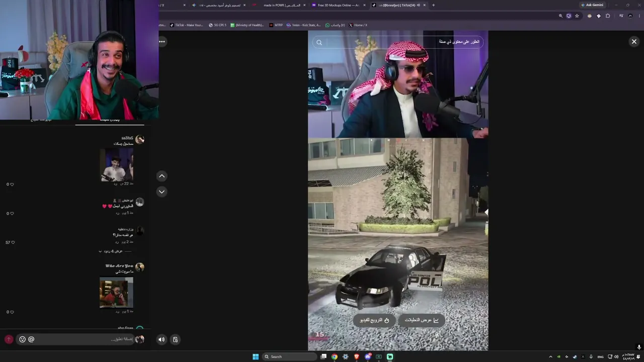Click the Windows taskbar Search box
Screen dimensions: 644x362
tap(290, 356)
